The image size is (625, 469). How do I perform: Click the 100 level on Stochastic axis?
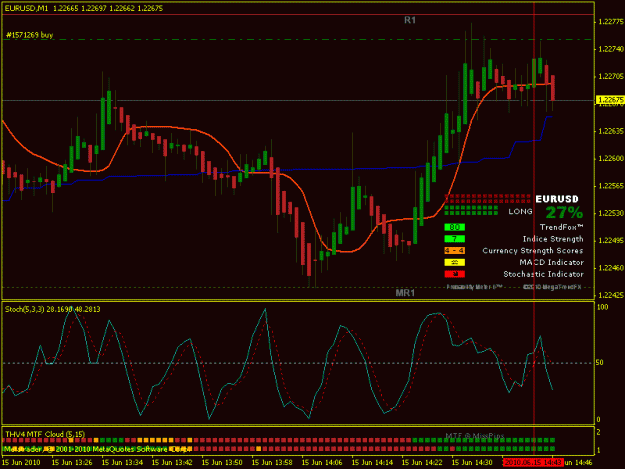603,307
